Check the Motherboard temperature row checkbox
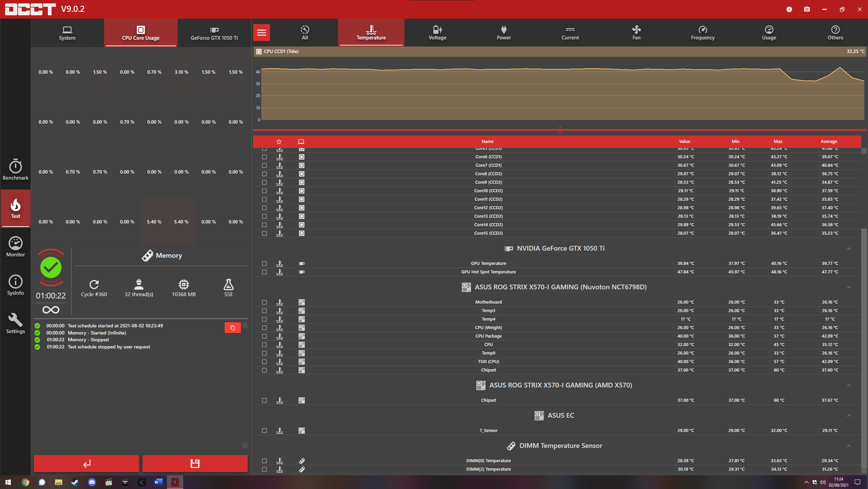Screen dimensions: 868x489 click(x=264, y=302)
